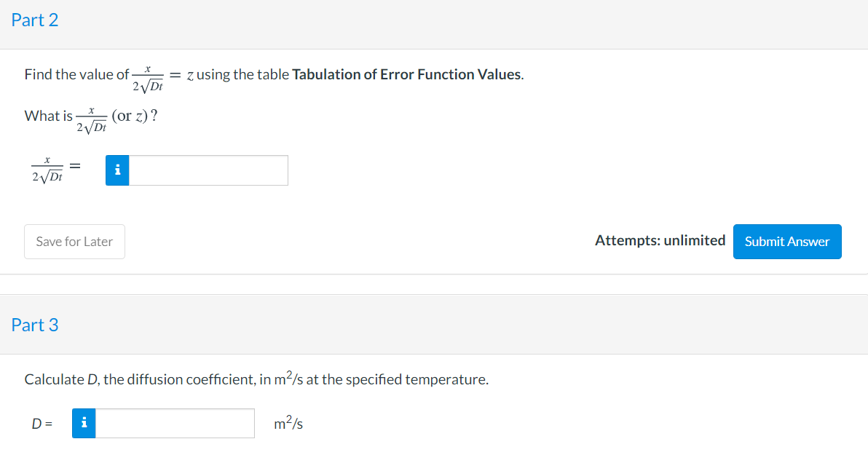Click the fraction label left of the answer box
This screenshot has height=463, width=868.
(47, 168)
